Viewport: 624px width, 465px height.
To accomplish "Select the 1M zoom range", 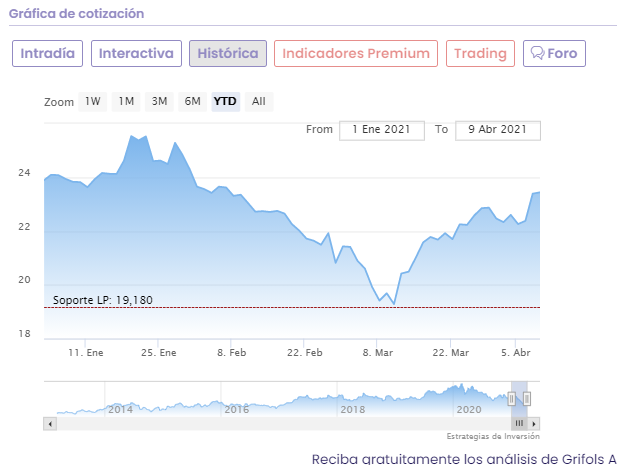I will tap(125, 101).
